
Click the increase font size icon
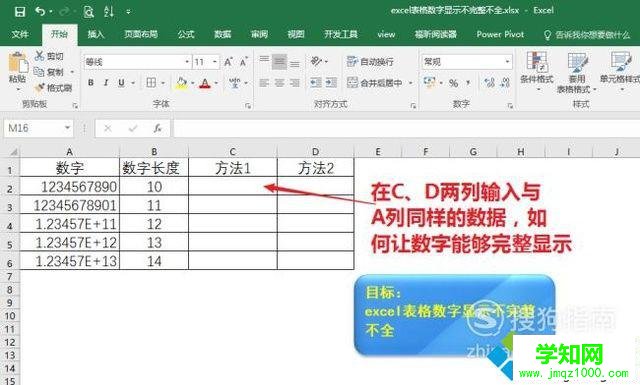[x=228, y=62]
